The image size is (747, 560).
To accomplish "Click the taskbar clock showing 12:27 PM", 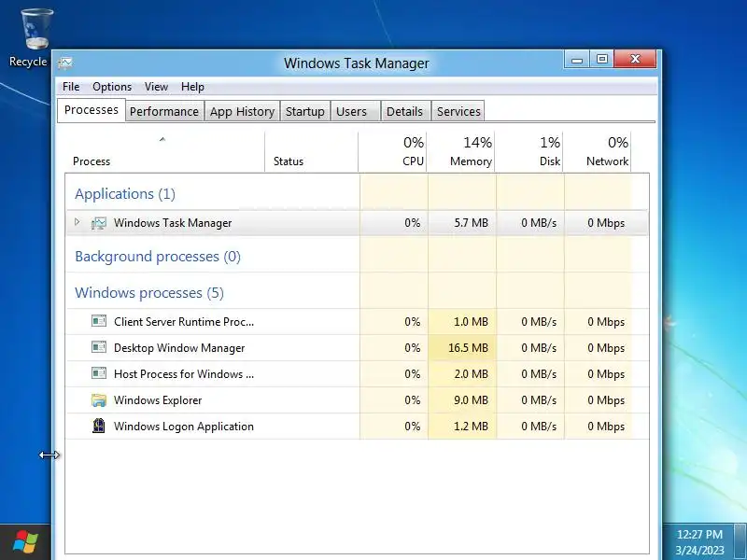I will tap(699, 534).
